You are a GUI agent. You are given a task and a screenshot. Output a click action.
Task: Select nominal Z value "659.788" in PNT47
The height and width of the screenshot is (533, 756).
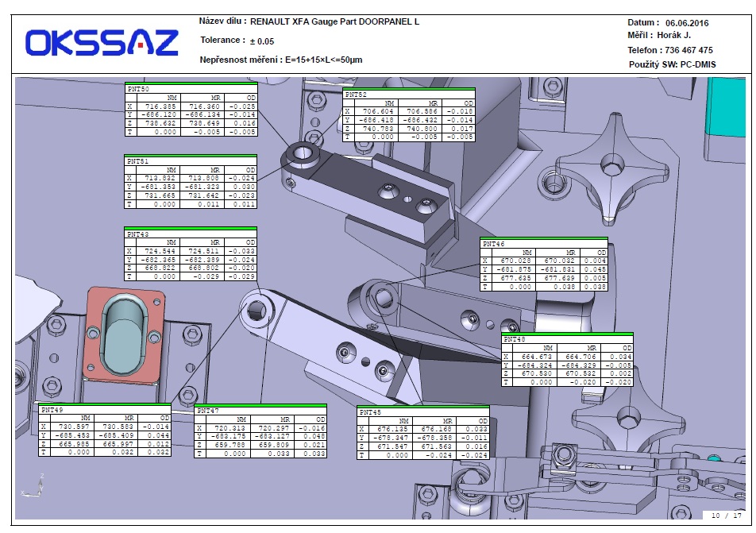230,445
